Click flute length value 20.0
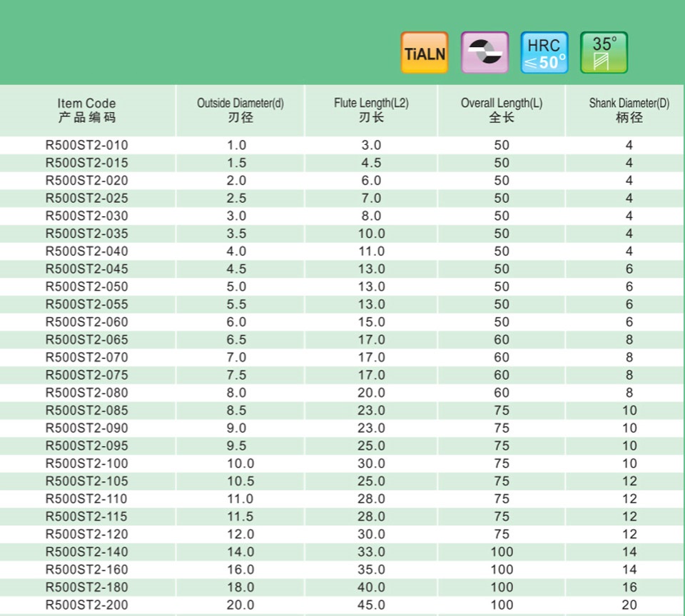The height and width of the screenshot is (616, 685). point(371,393)
